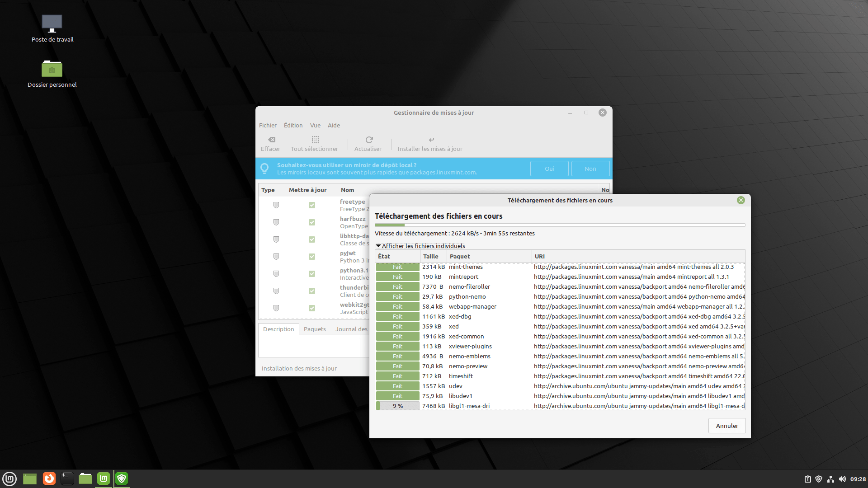Open the Édition menu
The image size is (868, 488).
(x=293, y=125)
